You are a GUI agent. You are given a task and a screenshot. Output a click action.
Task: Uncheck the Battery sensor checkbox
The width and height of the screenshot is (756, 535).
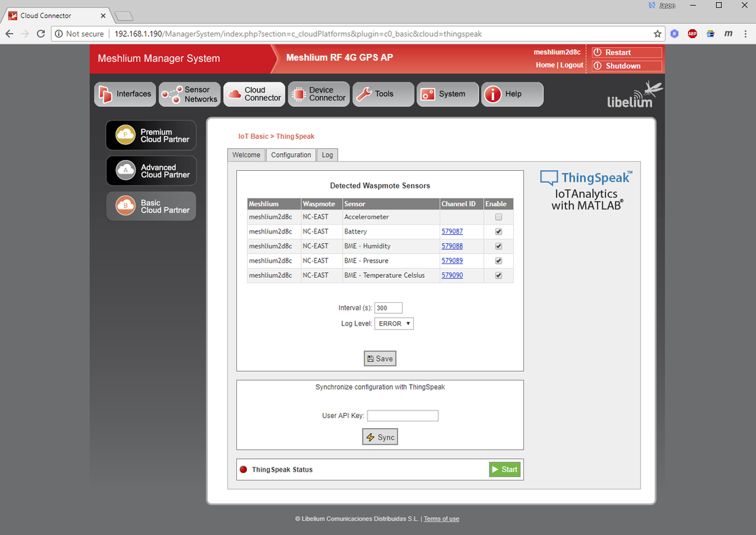pyautogui.click(x=499, y=231)
